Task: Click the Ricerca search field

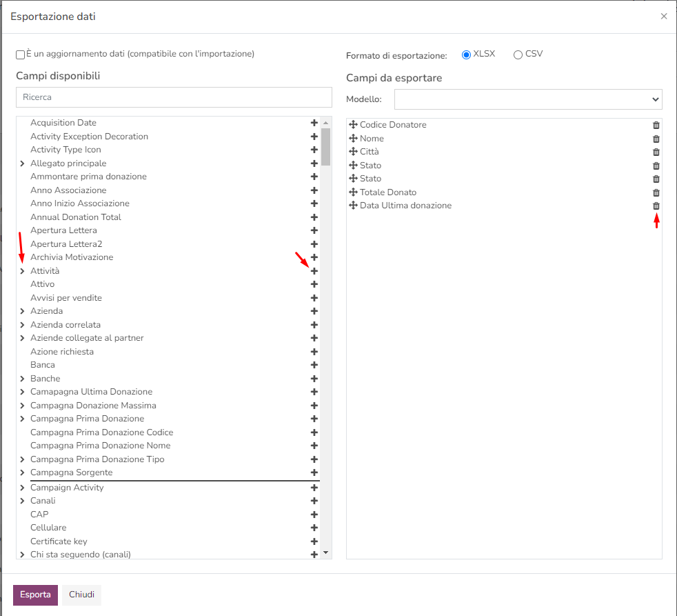Action: 174,97
